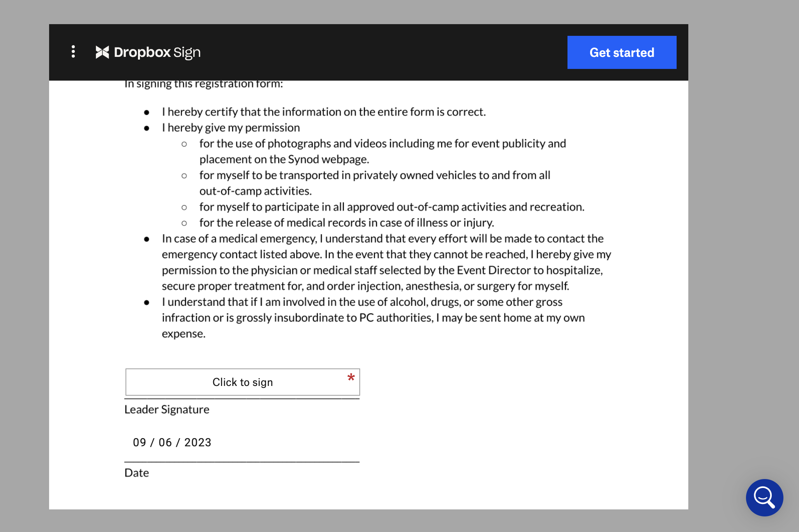
Task: Click the paragraph starting 'In case of a medical emergency'
Action: click(x=386, y=262)
